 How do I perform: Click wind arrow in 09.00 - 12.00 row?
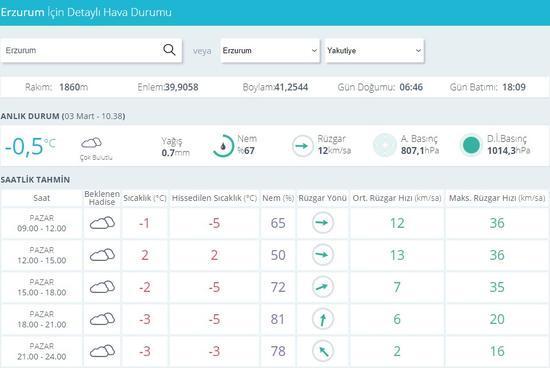tap(323, 222)
